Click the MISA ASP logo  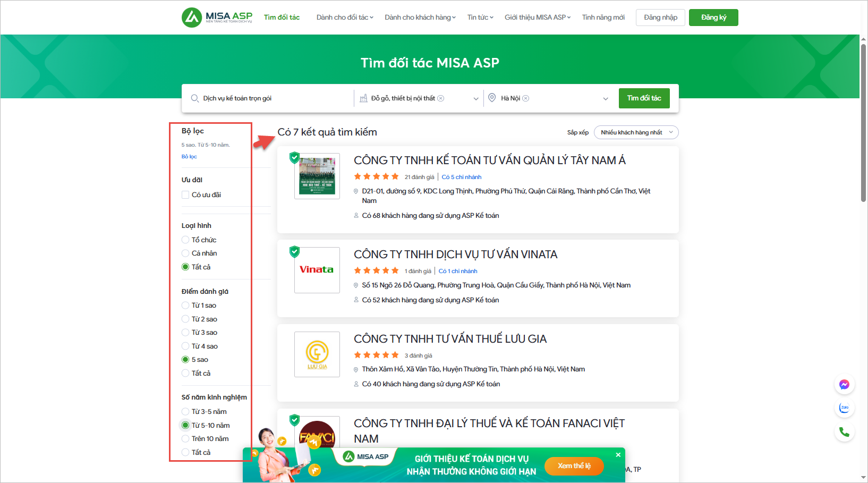click(x=217, y=18)
